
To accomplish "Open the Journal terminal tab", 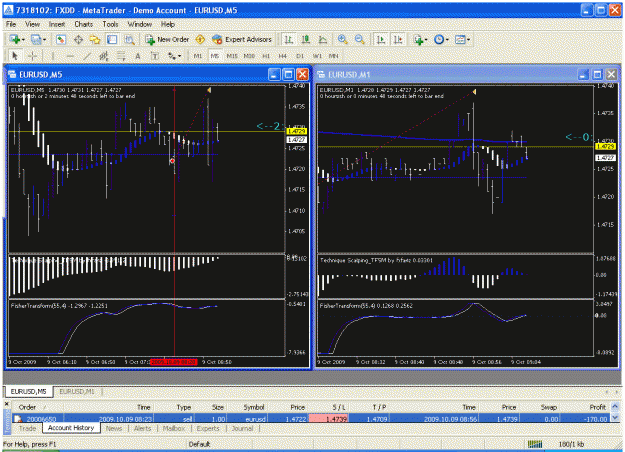I will click(x=242, y=428).
